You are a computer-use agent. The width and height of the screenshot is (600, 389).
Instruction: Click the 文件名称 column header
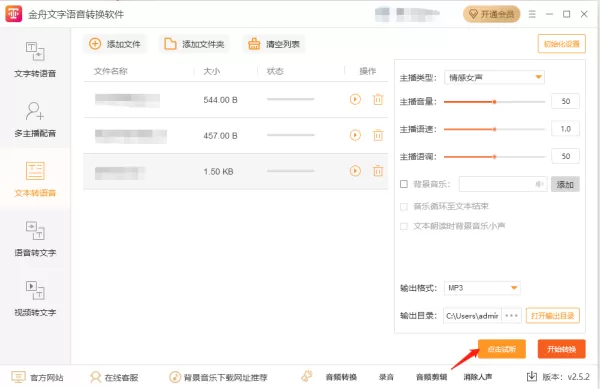pyautogui.click(x=110, y=71)
